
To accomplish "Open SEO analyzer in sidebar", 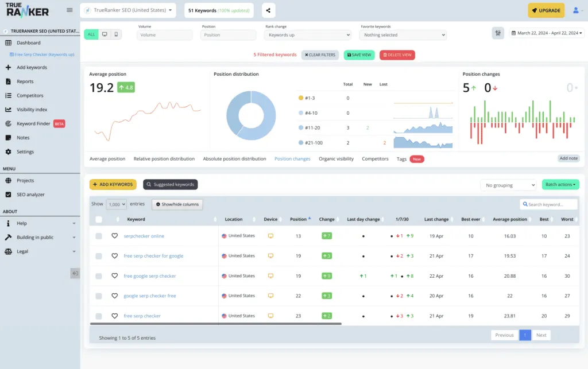I will point(30,195).
